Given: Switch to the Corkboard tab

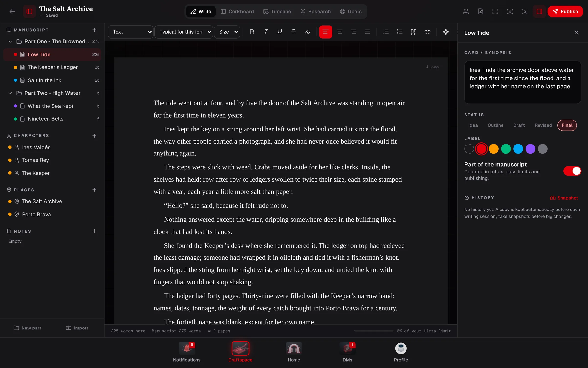Looking at the screenshot, I should click(x=237, y=12).
